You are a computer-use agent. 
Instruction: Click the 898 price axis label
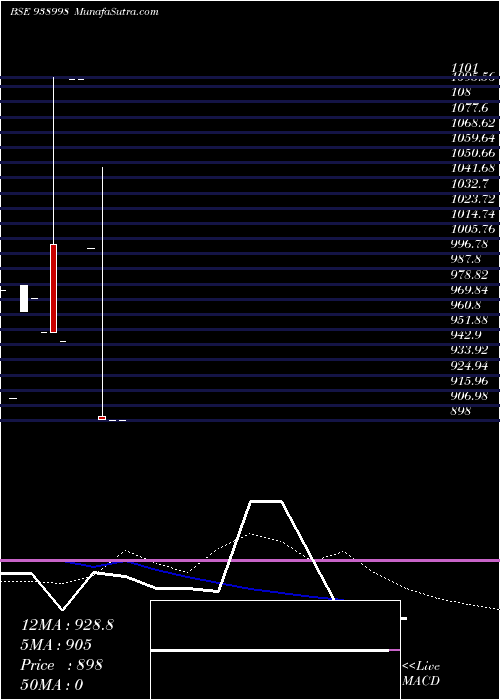click(461, 411)
